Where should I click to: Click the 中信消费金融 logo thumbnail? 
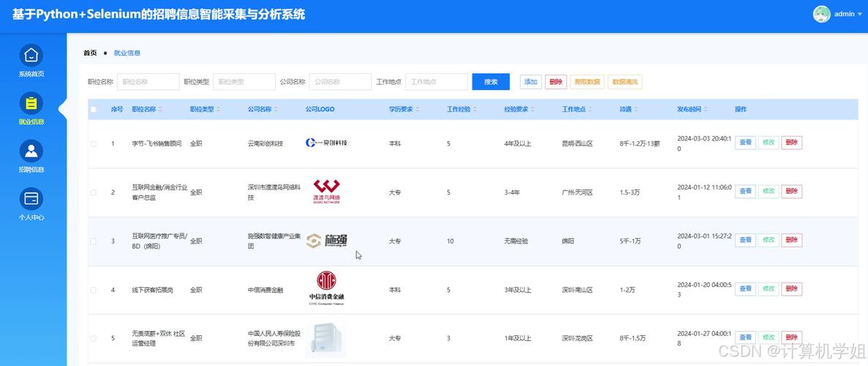point(327,289)
